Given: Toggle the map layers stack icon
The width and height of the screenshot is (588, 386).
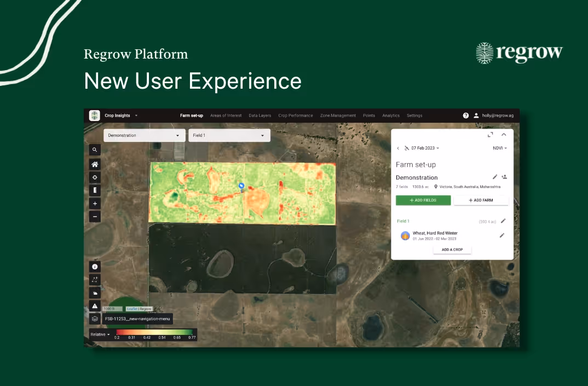Looking at the screenshot, I should (x=95, y=319).
